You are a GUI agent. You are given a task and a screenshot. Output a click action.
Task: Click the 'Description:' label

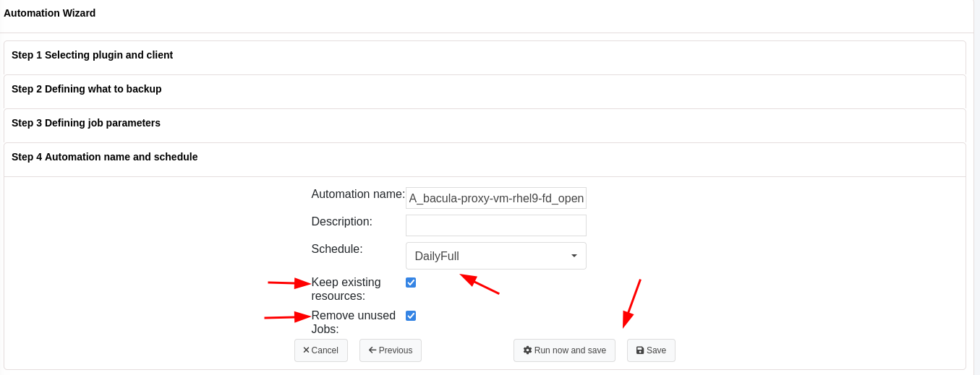(x=341, y=222)
